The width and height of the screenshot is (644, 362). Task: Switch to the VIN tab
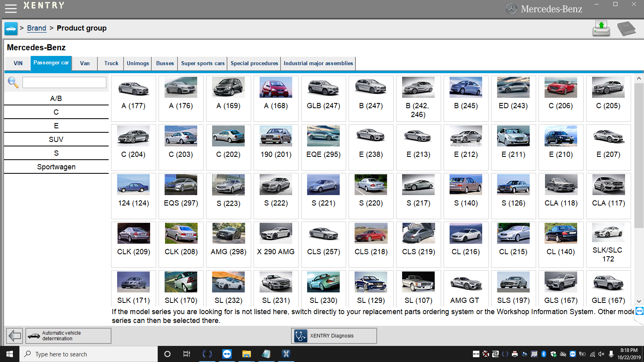tap(18, 63)
